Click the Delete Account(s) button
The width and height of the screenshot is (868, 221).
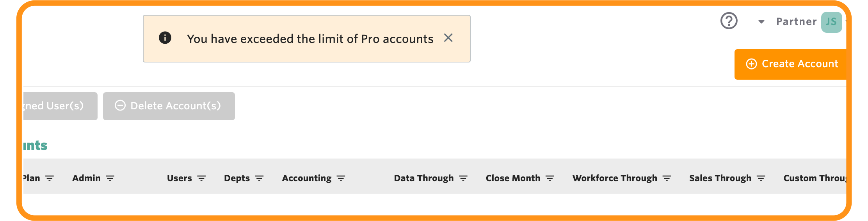(169, 106)
